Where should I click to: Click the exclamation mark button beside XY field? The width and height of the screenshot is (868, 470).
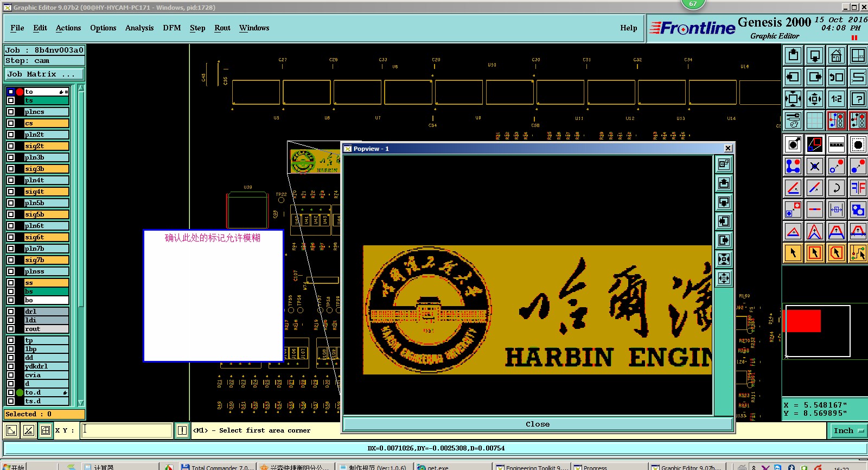(182, 430)
